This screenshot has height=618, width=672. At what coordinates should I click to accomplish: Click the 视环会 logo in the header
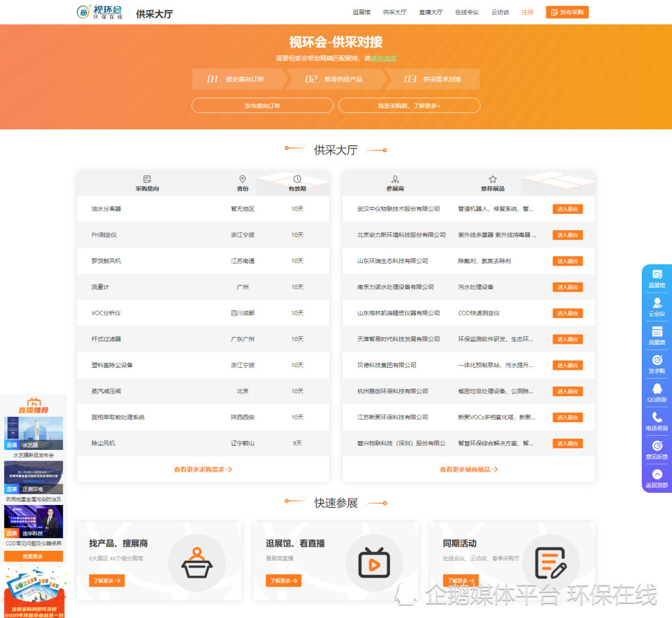(99, 12)
